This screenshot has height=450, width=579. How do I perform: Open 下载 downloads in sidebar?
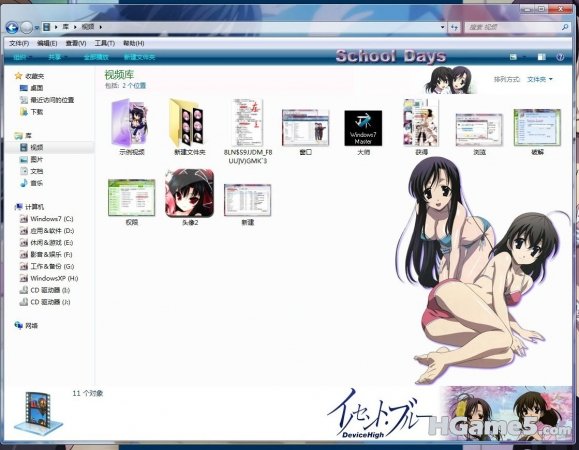tap(32, 111)
